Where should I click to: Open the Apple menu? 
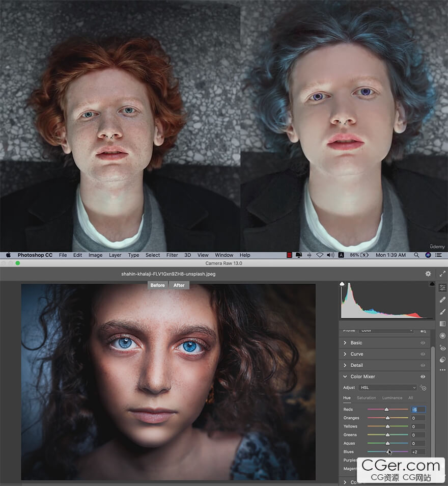[x=8, y=255]
